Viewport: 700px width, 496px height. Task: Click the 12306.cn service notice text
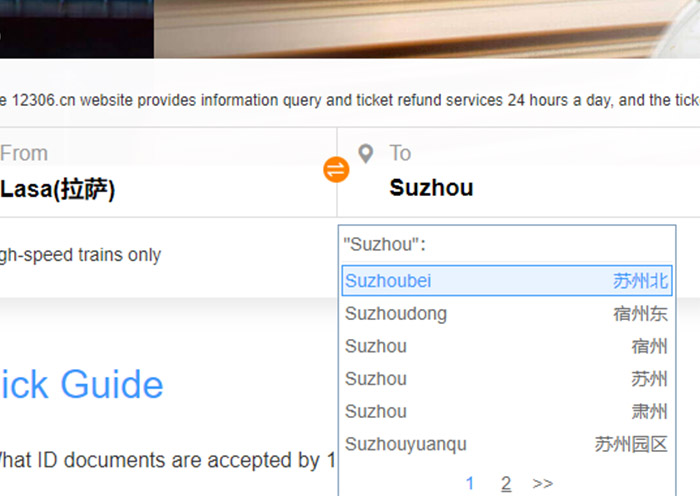coord(350,100)
